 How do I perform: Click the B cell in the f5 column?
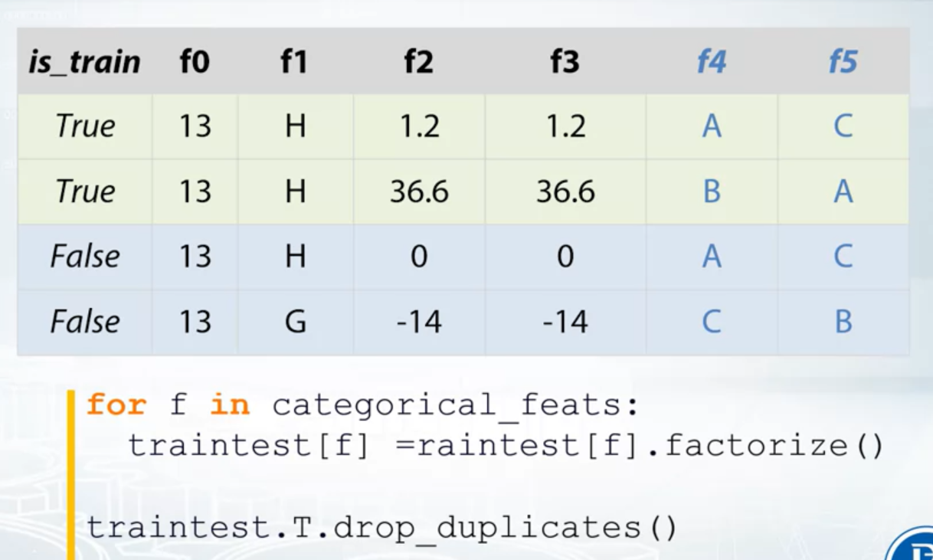click(x=843, y=322)
